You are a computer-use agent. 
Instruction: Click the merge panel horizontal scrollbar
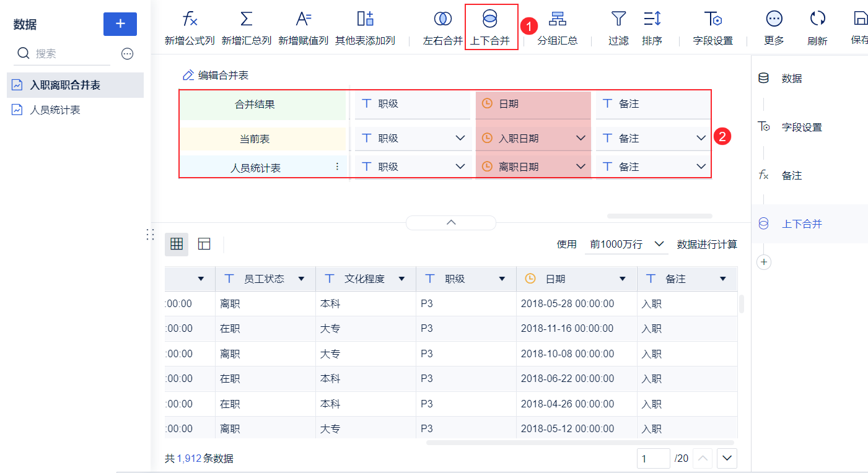point(660,216)
